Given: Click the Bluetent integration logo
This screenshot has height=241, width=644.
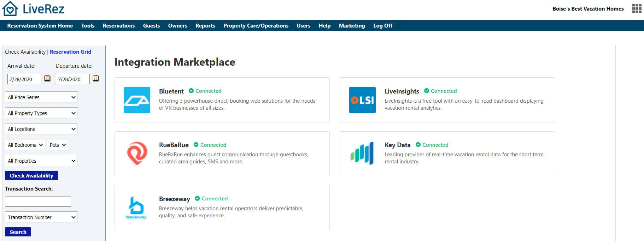Looking at the screenshot, I should coord(137,100).
